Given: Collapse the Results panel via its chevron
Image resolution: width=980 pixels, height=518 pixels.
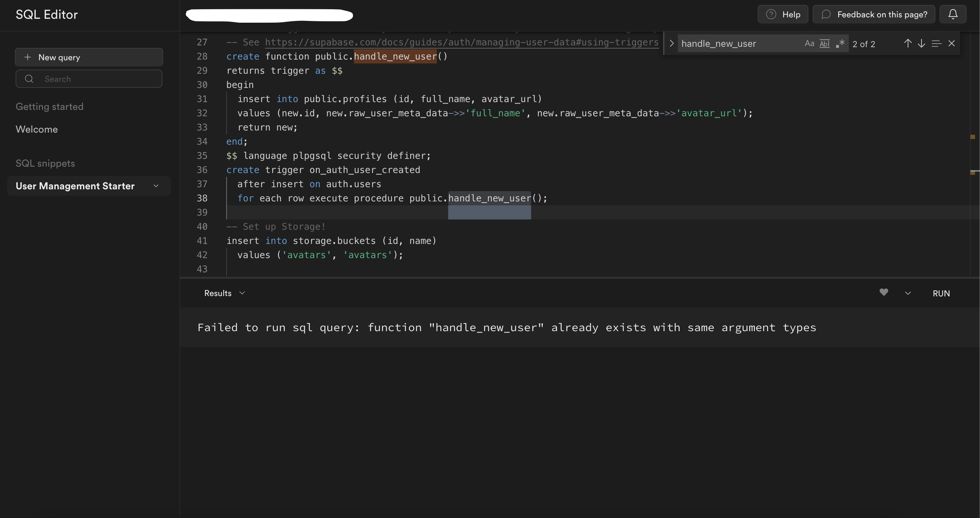Looking at the screenshot, I should tap(242, 293).
